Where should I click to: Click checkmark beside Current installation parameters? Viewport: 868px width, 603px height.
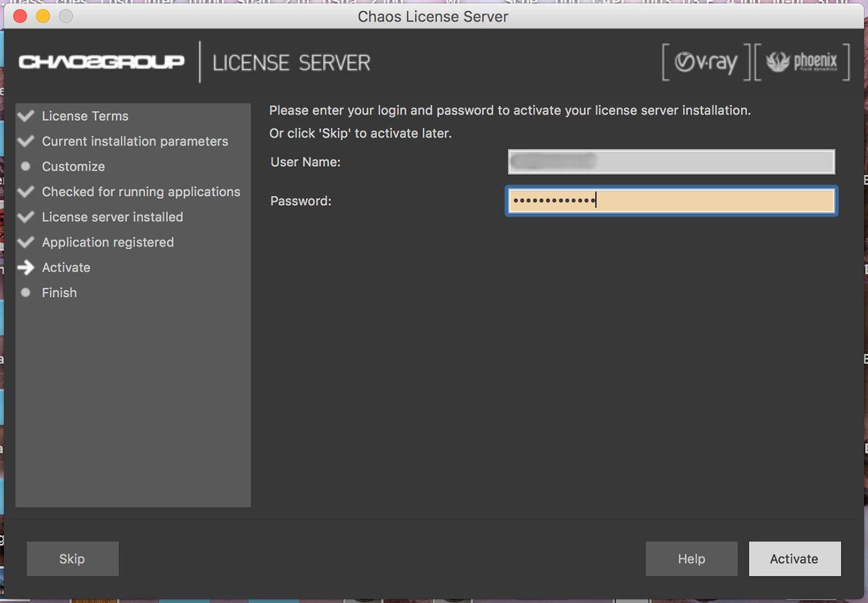point(26,141)
